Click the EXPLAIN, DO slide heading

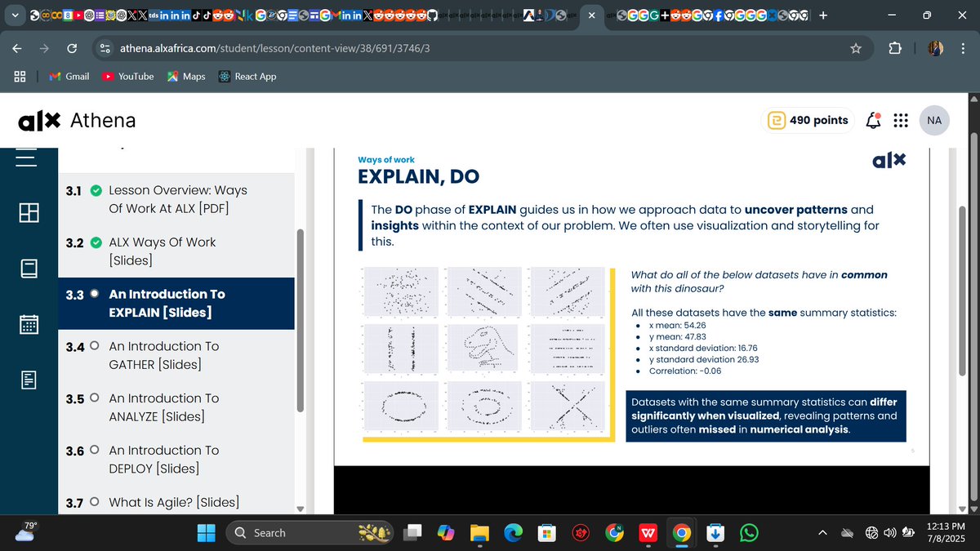[x=419, y=176]
